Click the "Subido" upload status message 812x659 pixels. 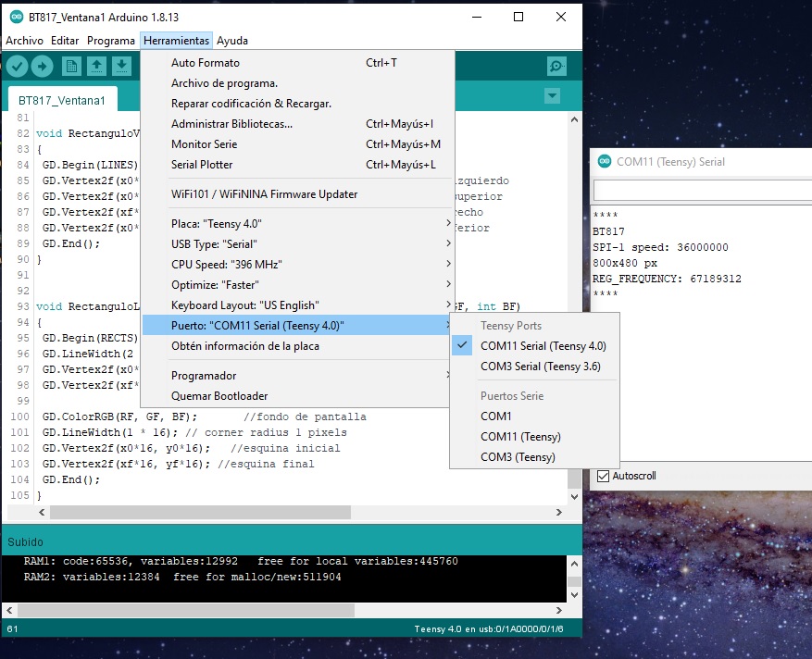coord(25,542)
